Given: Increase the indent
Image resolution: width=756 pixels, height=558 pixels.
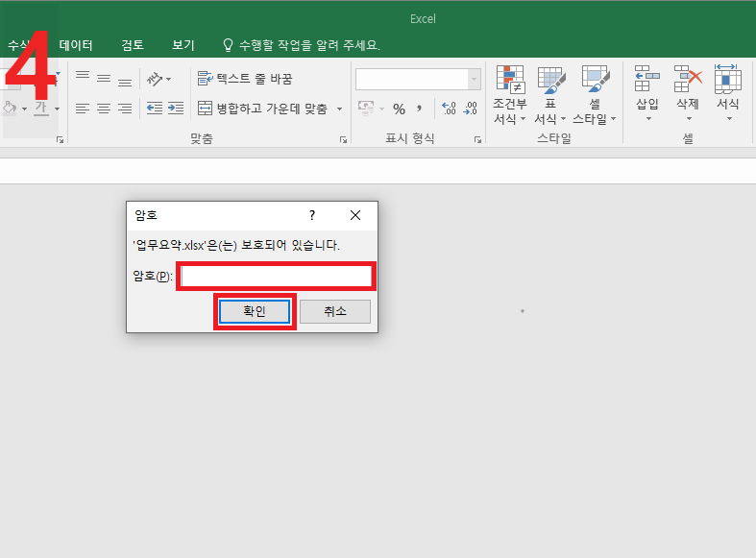Looking at the screenshot, I should pos(176,109).
